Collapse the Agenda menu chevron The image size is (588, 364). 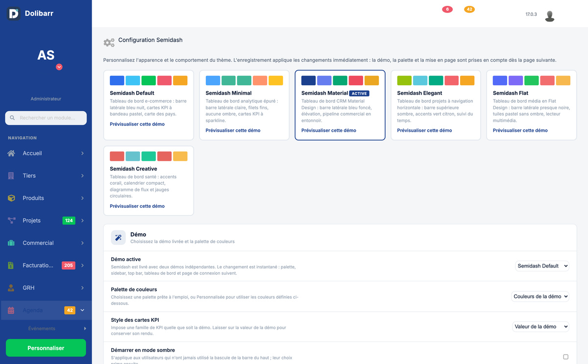82,310
